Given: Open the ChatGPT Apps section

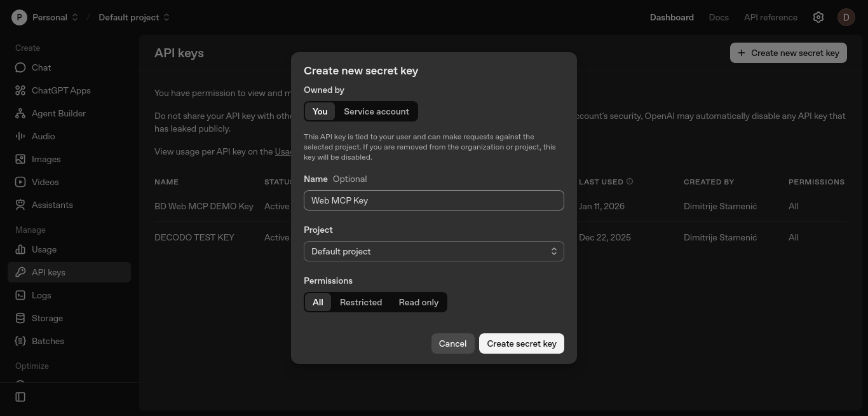Looking at the screenshot, I should click(x=21, y=90).
